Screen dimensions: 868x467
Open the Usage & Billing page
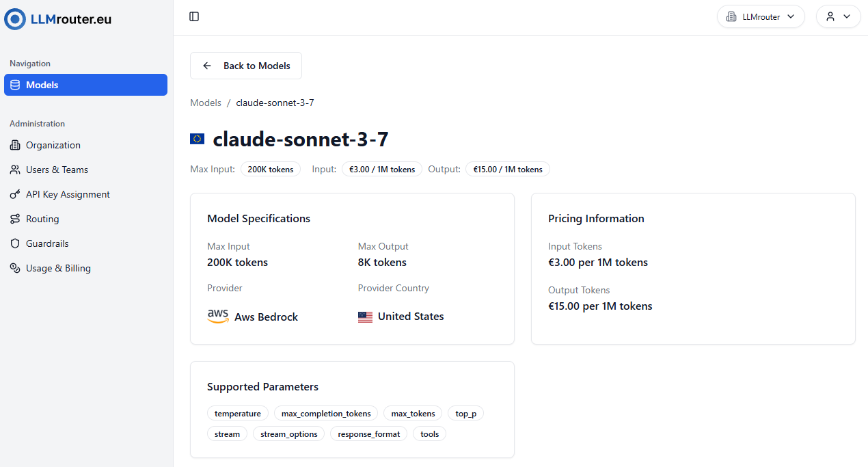[x=58, y=268]
